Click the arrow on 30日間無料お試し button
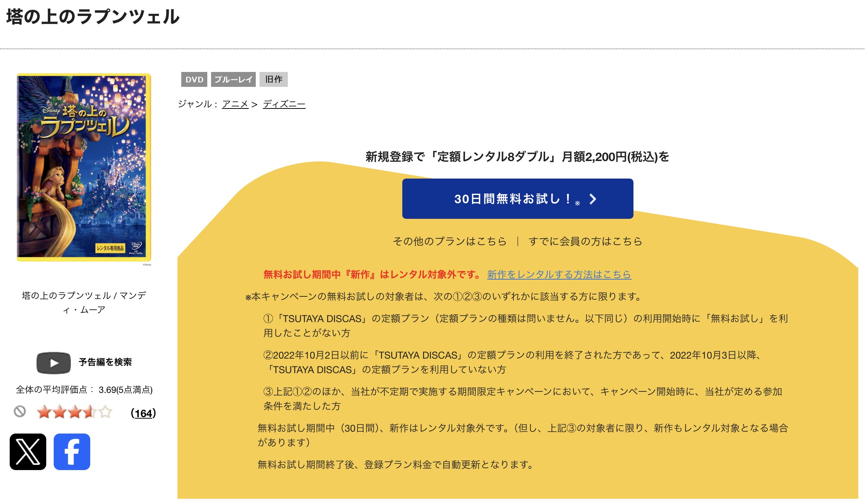865x504 pixels. pyautogui.click(x=593, y=199)
